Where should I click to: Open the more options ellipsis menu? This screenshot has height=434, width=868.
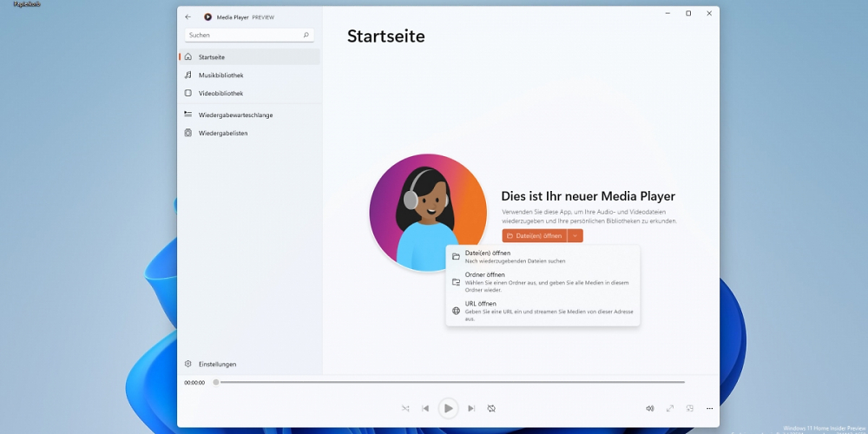pyautogui.click(x=710, y=409)
